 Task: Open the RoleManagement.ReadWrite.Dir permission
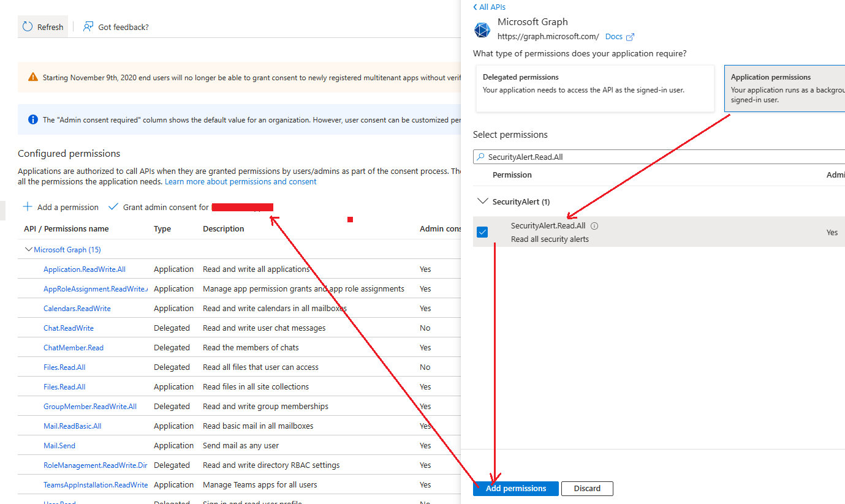pyautogui.click(x=96, y=465)
